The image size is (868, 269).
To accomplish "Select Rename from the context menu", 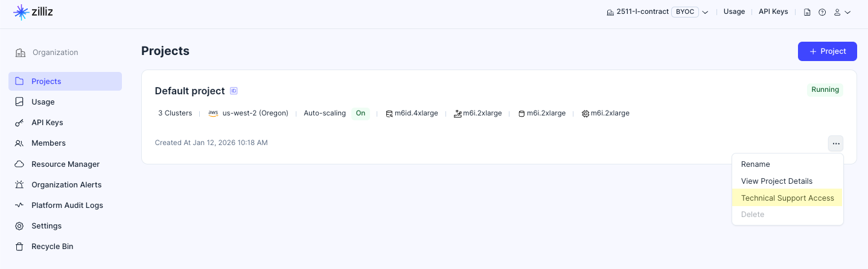I will pos(755,164).
